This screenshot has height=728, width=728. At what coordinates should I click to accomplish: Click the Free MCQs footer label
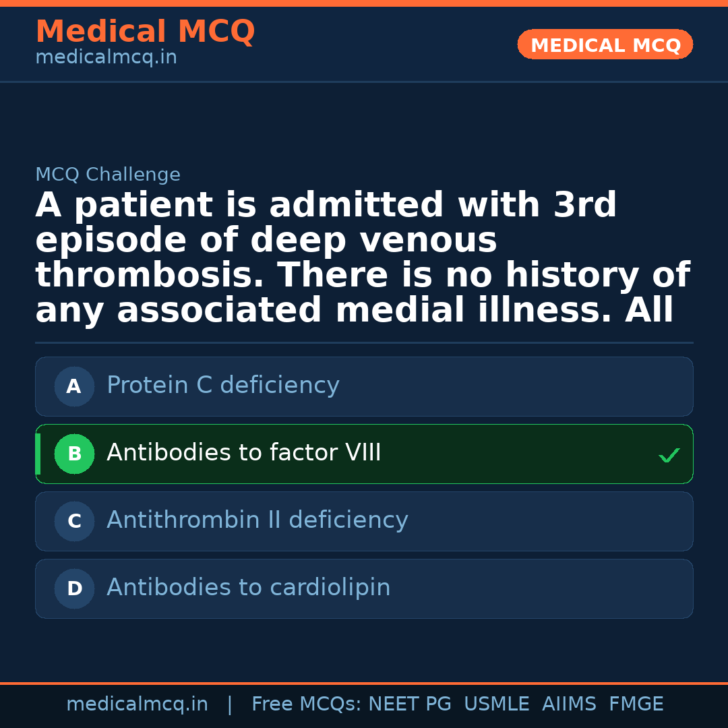click(x=307, y=704)
